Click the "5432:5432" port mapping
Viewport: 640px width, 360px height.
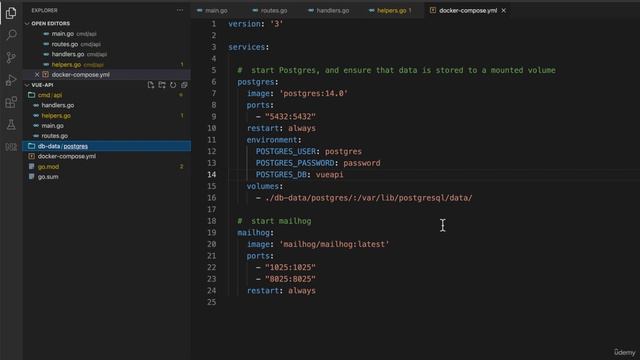(x=290, y=117)
